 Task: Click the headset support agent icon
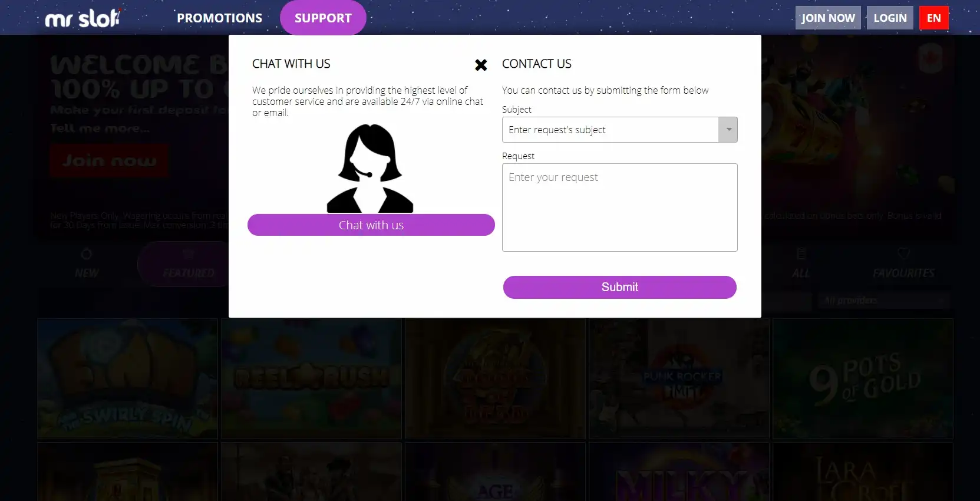click(370, 169)
